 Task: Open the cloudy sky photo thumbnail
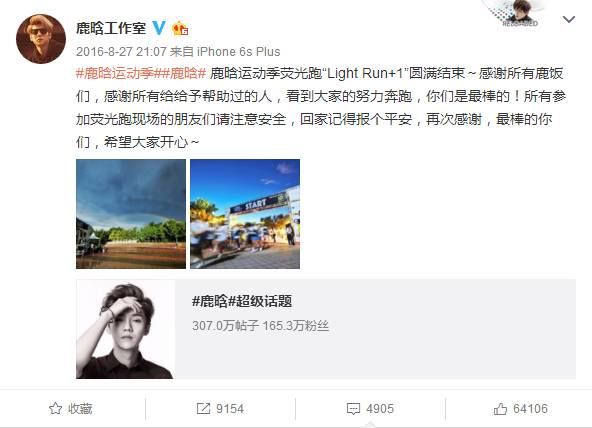pos(131,214)
